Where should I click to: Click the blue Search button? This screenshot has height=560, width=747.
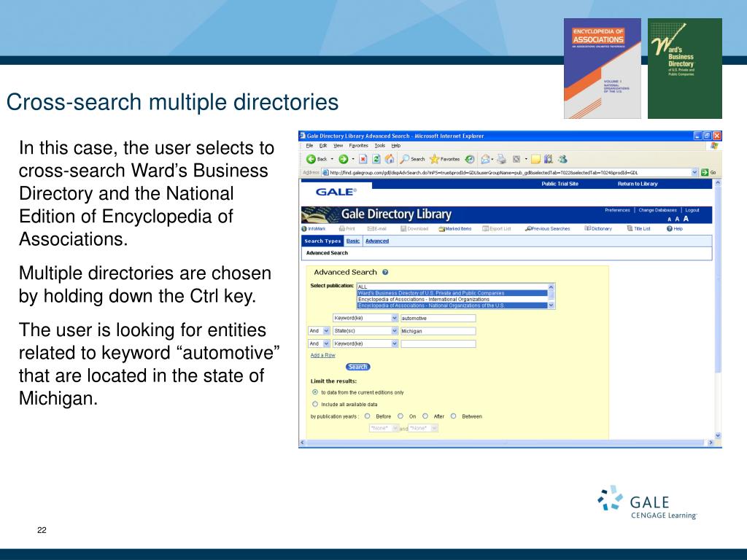[x=357, y=367]
